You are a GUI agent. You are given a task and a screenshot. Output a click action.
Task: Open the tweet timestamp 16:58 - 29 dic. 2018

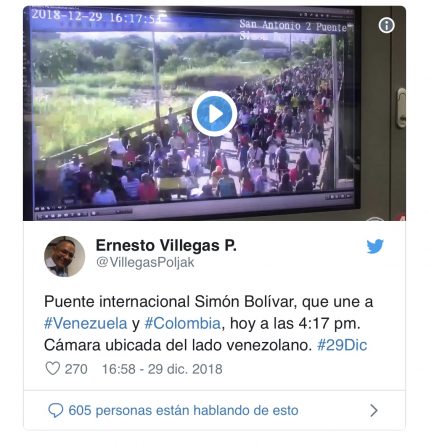click(x=162, y=369)
